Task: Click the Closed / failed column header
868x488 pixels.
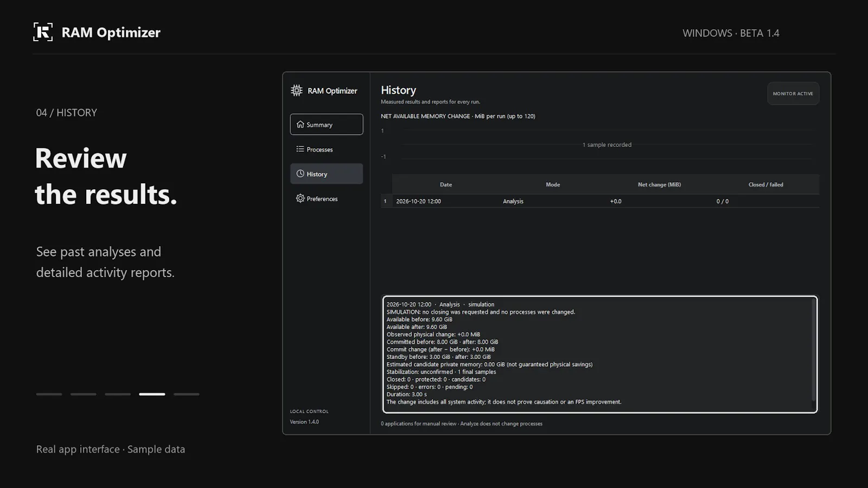Action: point(766,184)
